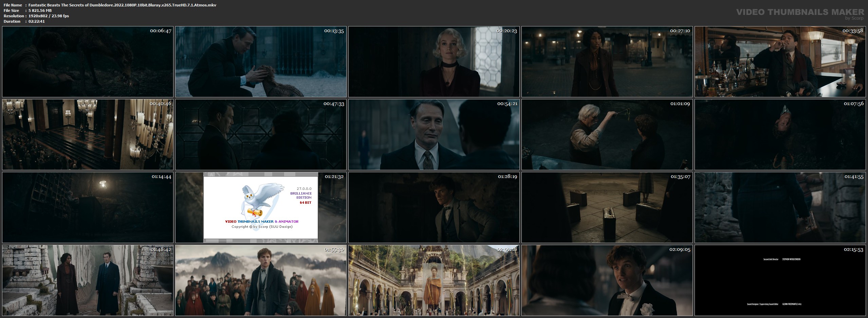The image size is (868, 318).
Task: Select the candle-lit hall thumbnail at 00:40:46
Action: pyautogui.click(x=88, y=135)
